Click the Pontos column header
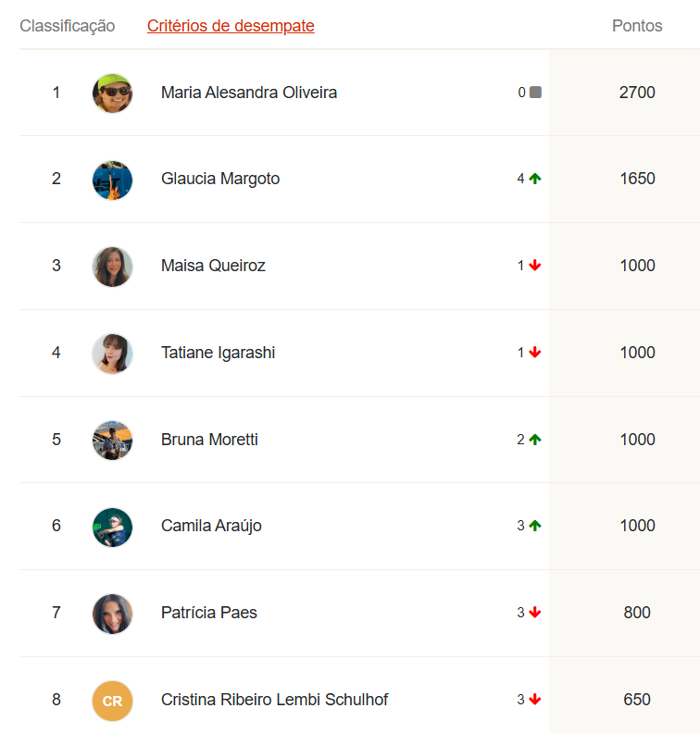The height and width of the screenshot is (733, 700). coord(637,26)
